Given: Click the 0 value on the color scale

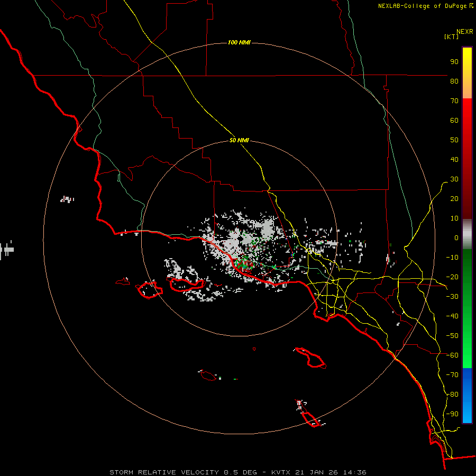Looking at the screenshot, I should coord(456,237).
